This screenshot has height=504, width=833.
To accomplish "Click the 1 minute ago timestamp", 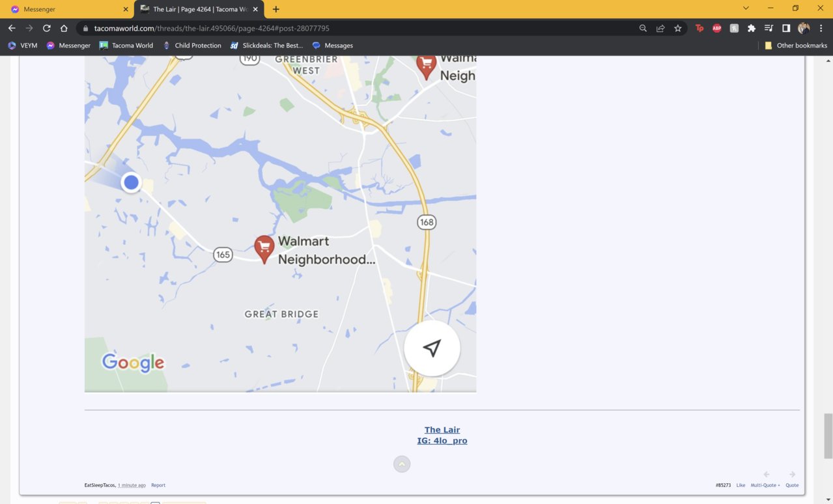I will tap(132, 485).
